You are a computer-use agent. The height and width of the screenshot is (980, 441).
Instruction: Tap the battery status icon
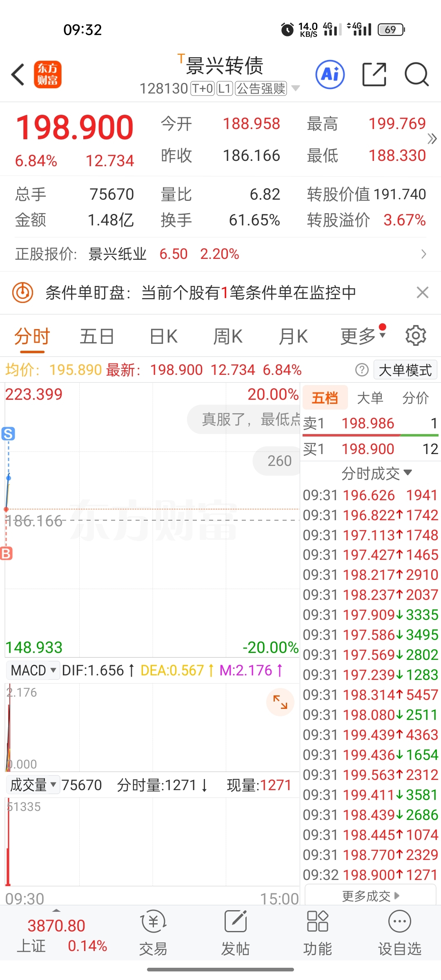click(x=392, y=29)
